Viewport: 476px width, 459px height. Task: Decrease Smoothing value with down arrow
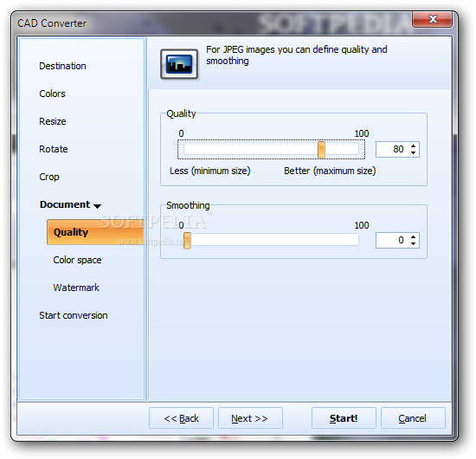point(413,243)
